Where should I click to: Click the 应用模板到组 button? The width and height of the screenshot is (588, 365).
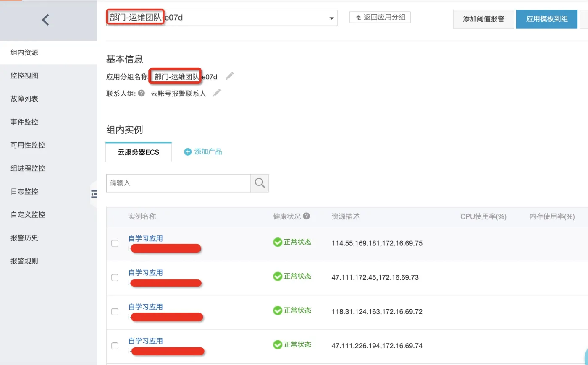(x=547, y=19)
